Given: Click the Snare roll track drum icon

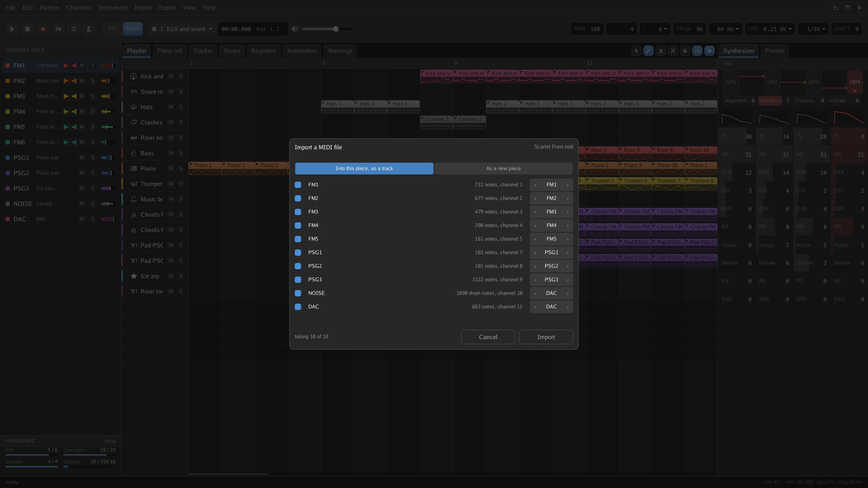Looking at the screenshot, I should tap(134, 92).
